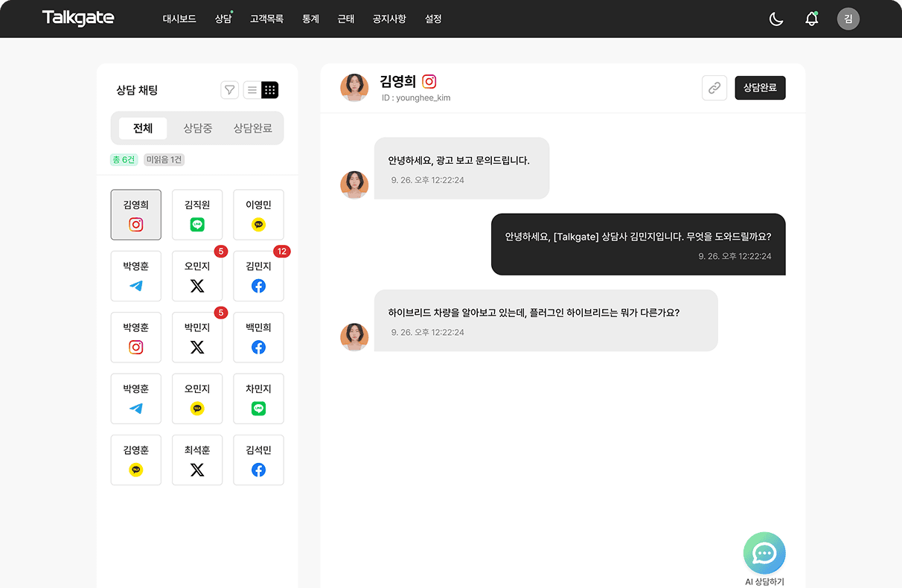
Task: Click the X icon on 최석훈's card
Action: (x=196, y=470)
